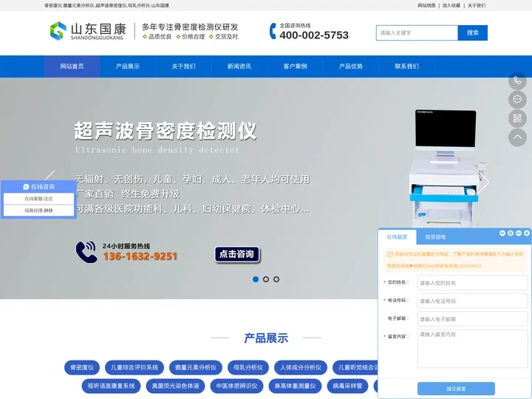Select 中医体质辨识仪 product category

(x=237, y=386)
